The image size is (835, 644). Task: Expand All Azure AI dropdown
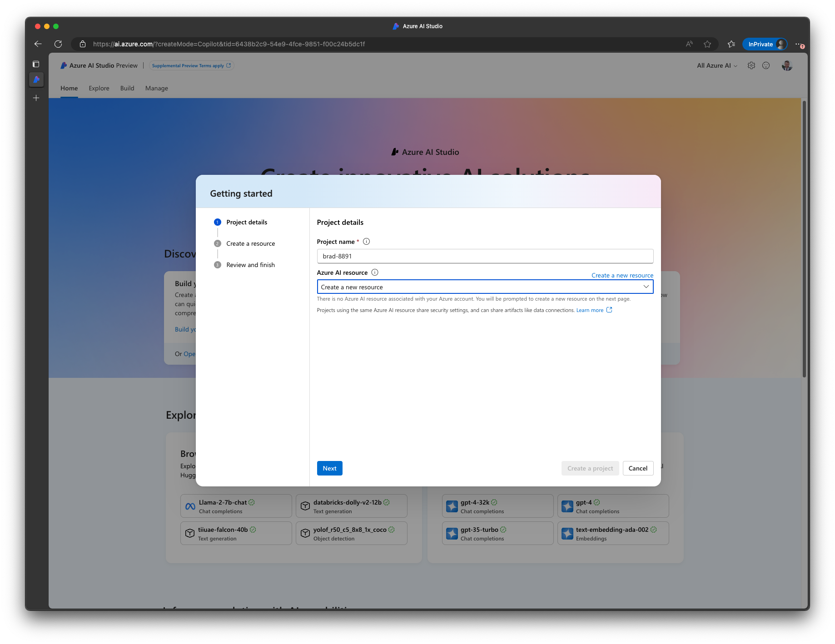coord(717,65)
